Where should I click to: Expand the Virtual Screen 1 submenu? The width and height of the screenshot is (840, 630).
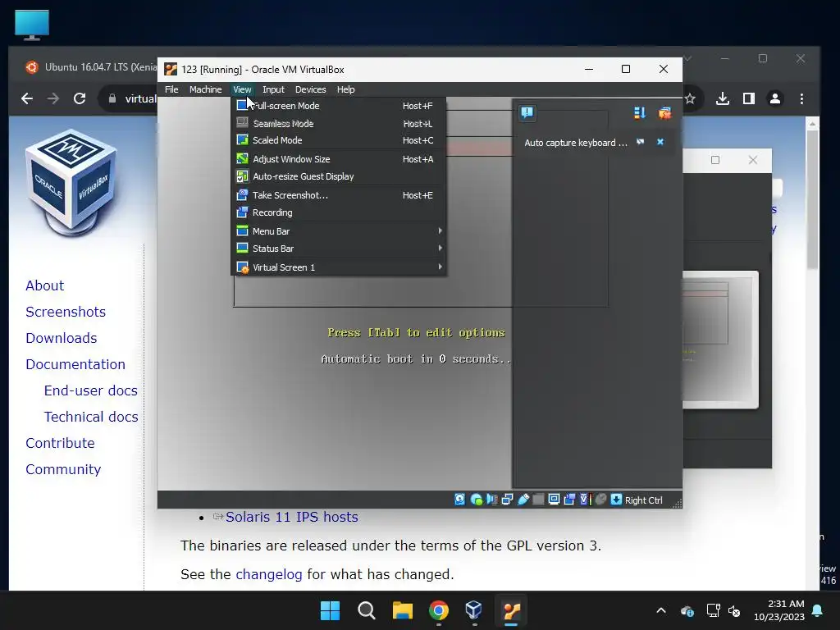[x=339, y=267]
